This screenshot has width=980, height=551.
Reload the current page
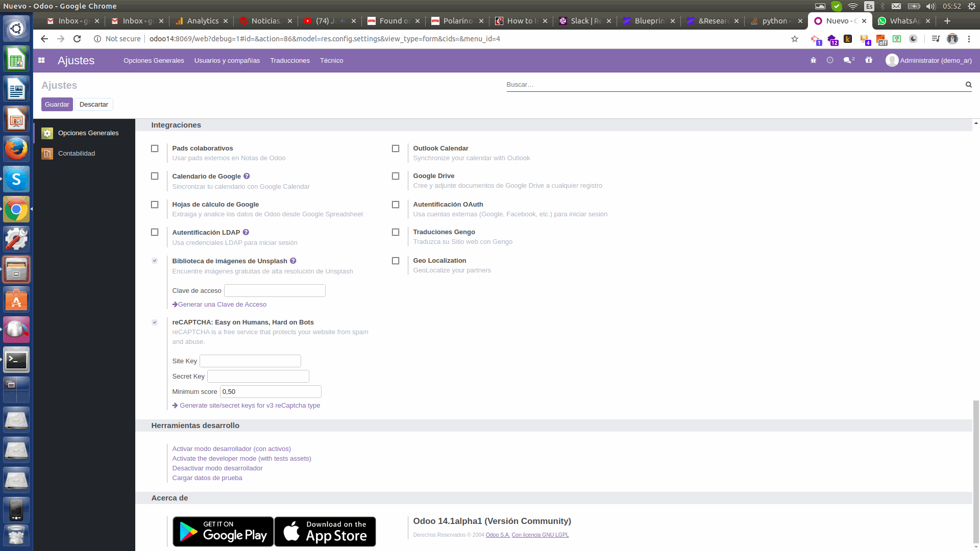point(77,39)
